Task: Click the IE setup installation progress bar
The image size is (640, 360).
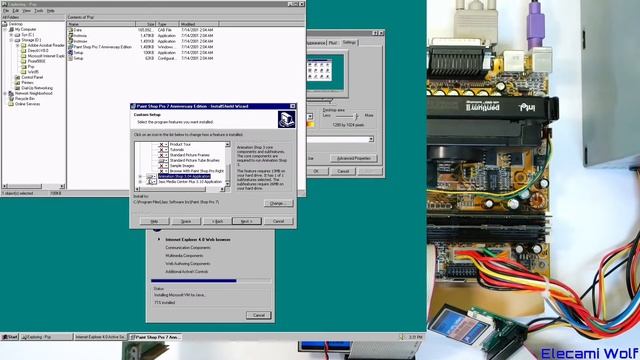Action: coord(211,281)
